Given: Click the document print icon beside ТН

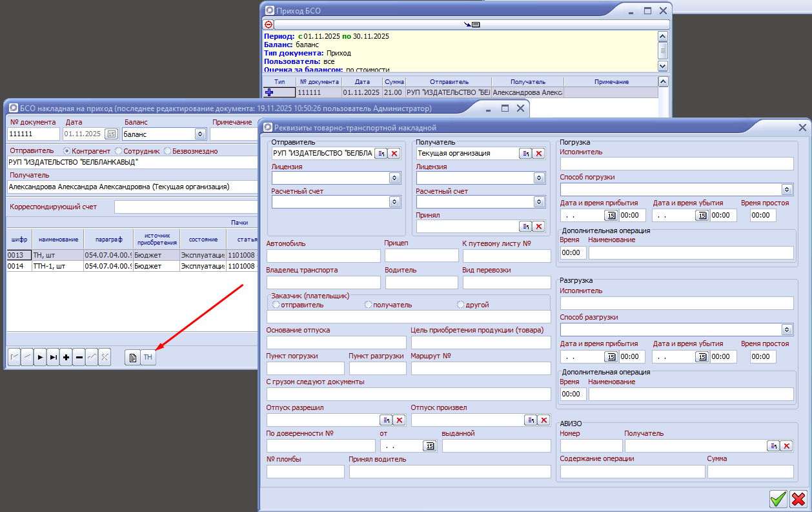Looking at the screenshot, I should tap(132, 357).
